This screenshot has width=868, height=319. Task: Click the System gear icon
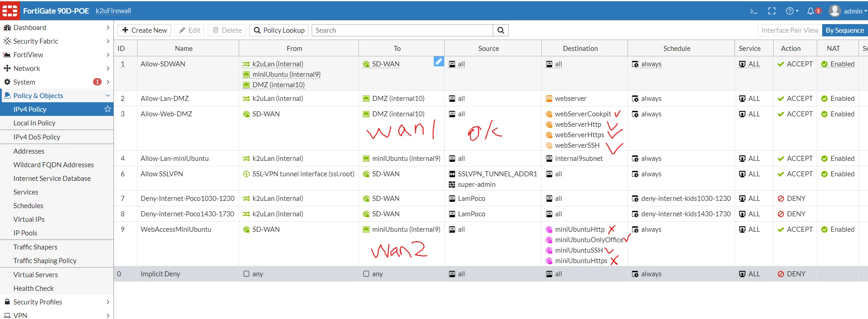tap(7, 82)
